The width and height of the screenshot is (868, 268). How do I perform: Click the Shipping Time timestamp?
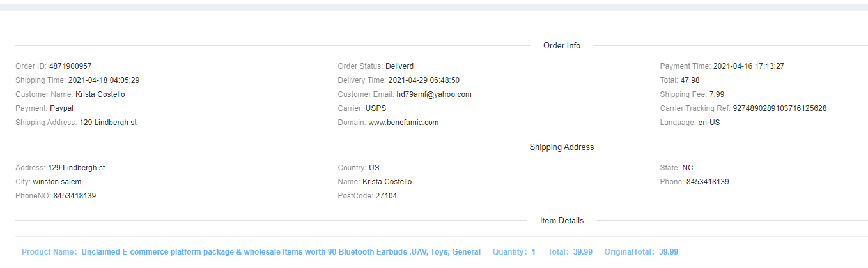104,80
